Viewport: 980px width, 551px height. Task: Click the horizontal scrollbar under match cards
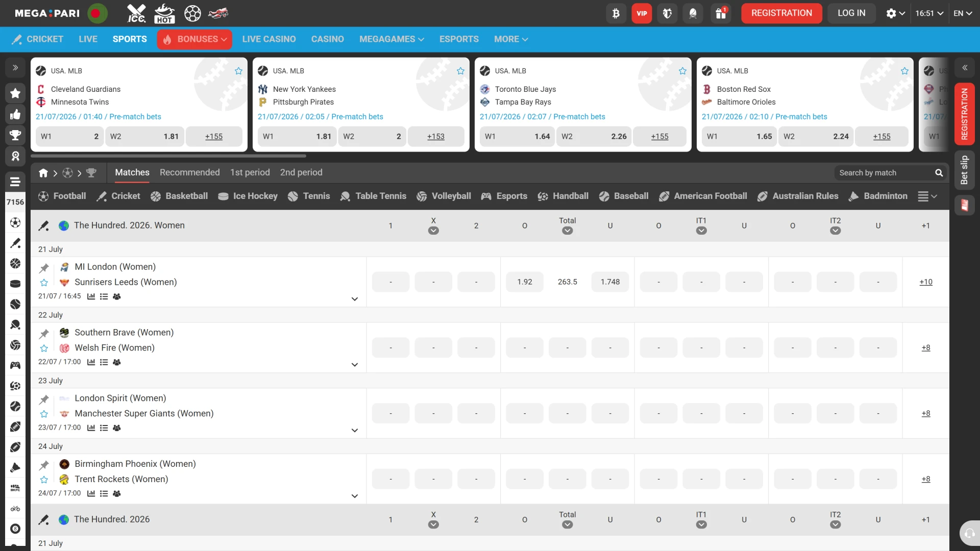point(168,156)
